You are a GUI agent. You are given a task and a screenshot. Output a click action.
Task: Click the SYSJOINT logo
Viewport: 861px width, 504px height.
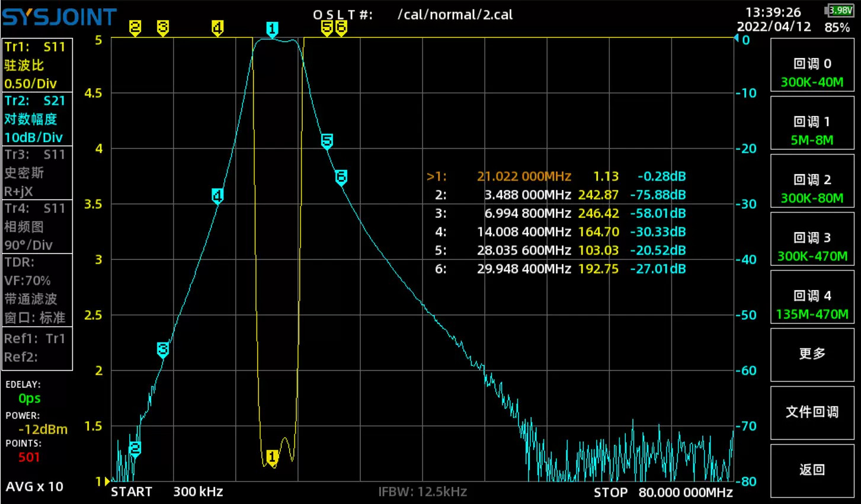(59, 17)
